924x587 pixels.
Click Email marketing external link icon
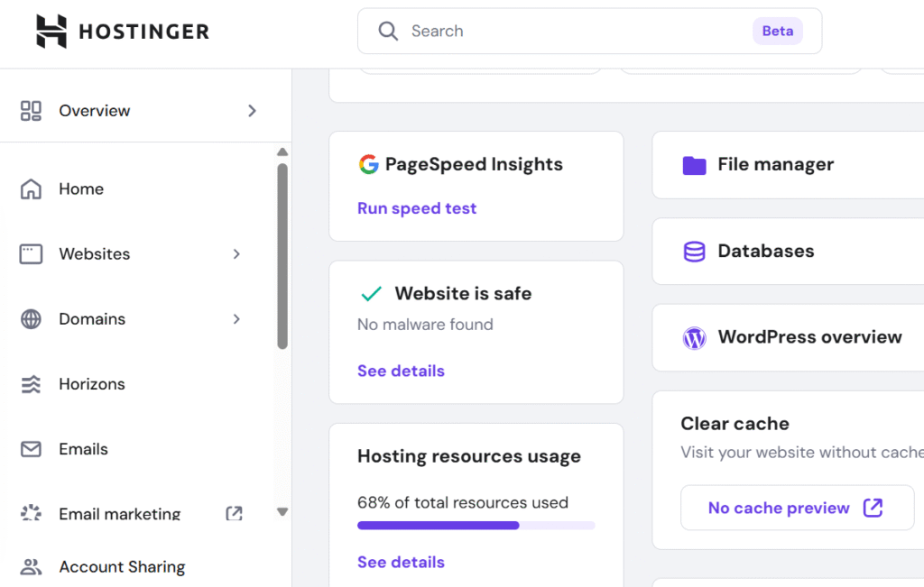[234, 513]
